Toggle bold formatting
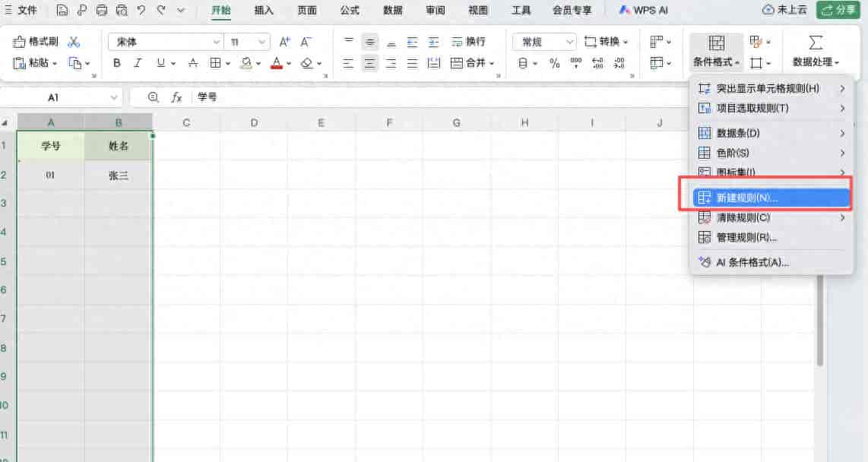868x462 pixels. [x=117, y=63]
